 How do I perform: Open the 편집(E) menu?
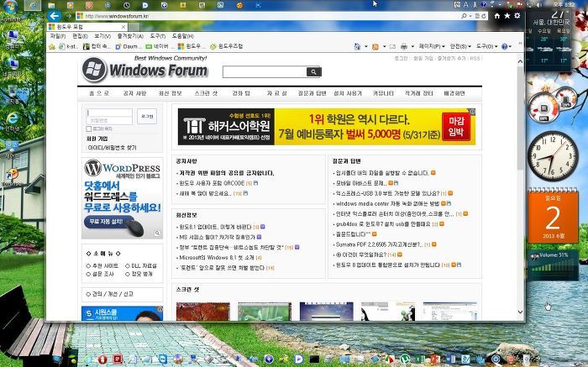pyautogui.click(x=80, y=36)
